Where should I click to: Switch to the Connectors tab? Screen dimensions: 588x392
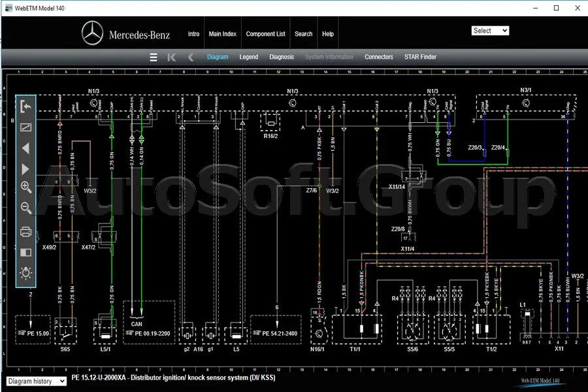tap(378, 57)
